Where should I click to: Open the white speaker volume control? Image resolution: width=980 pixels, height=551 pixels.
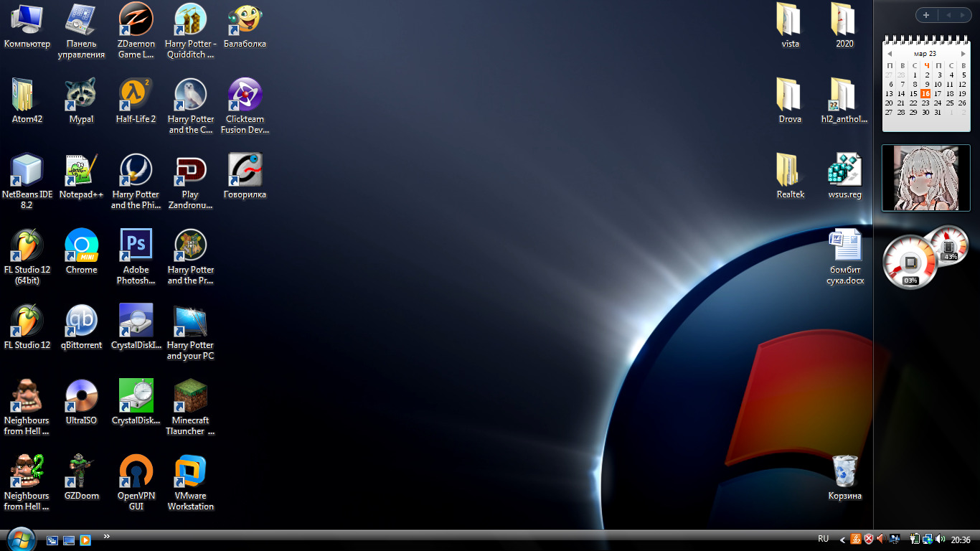tap(940, 539)
